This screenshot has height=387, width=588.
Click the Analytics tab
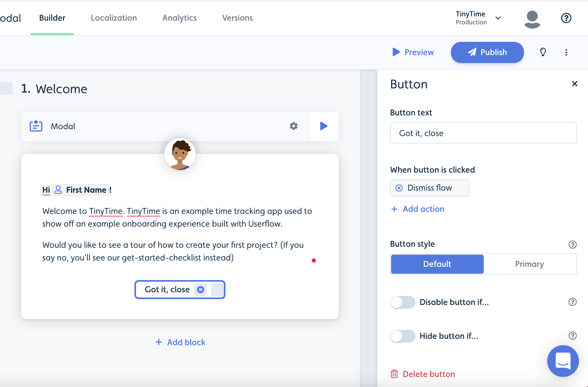coord(179,18)
